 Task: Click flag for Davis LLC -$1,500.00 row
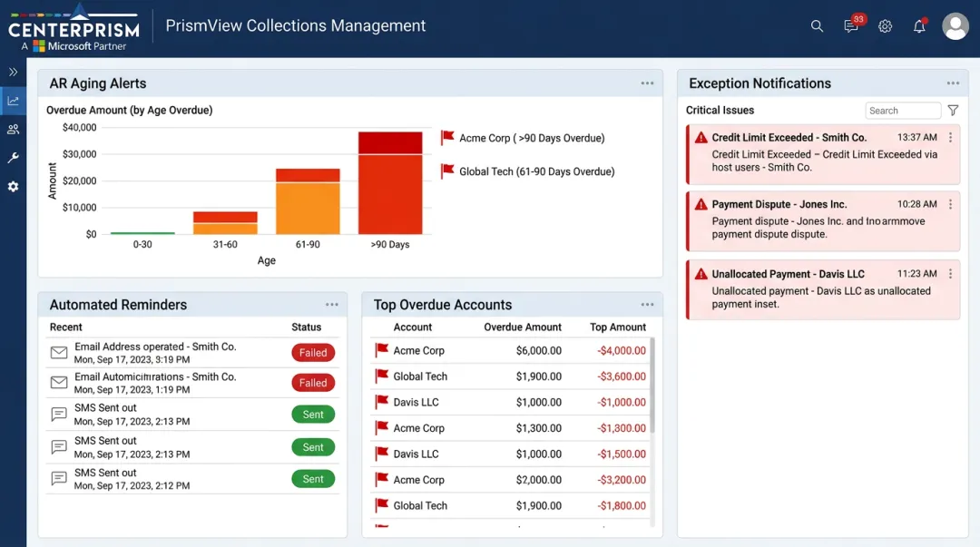pos(381,454)
